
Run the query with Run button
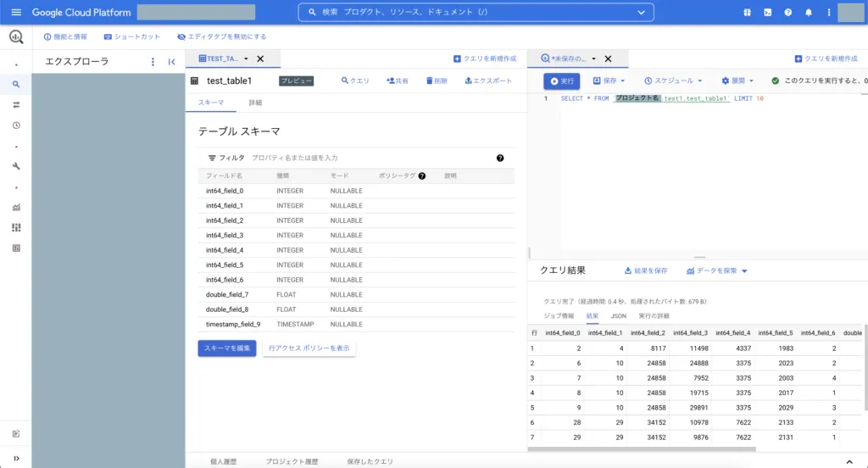pos(561,81)
